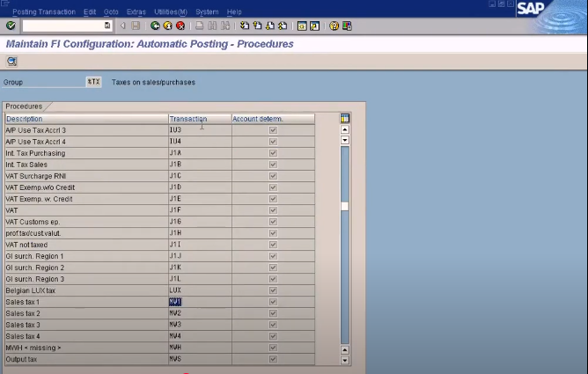This screenshot has height=374, width=588.
Task: Open the Utilities(M) menu
Action: 171,12
